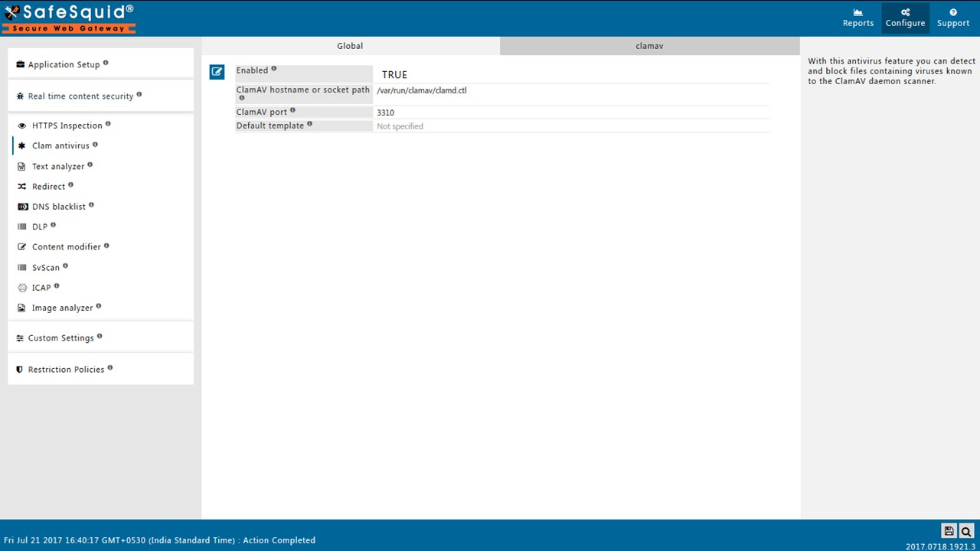The image size is (980, 551).
Task: Click the info icon beside Default template
Action: 309,124
